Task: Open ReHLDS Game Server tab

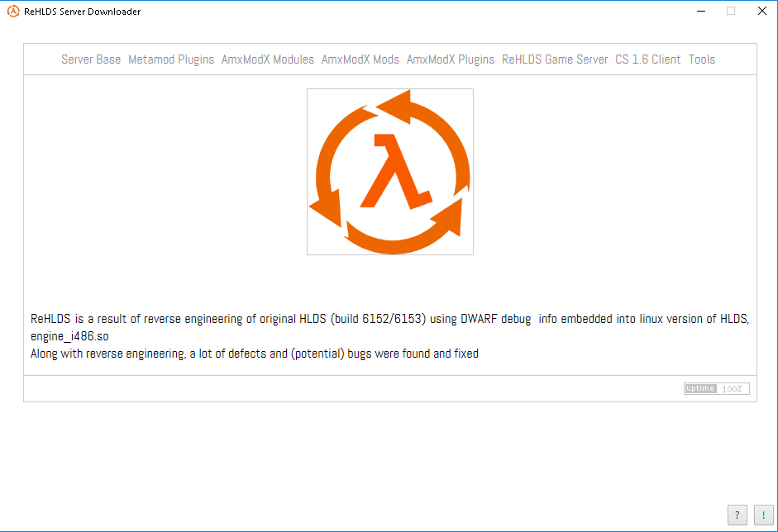Action: 555,59
